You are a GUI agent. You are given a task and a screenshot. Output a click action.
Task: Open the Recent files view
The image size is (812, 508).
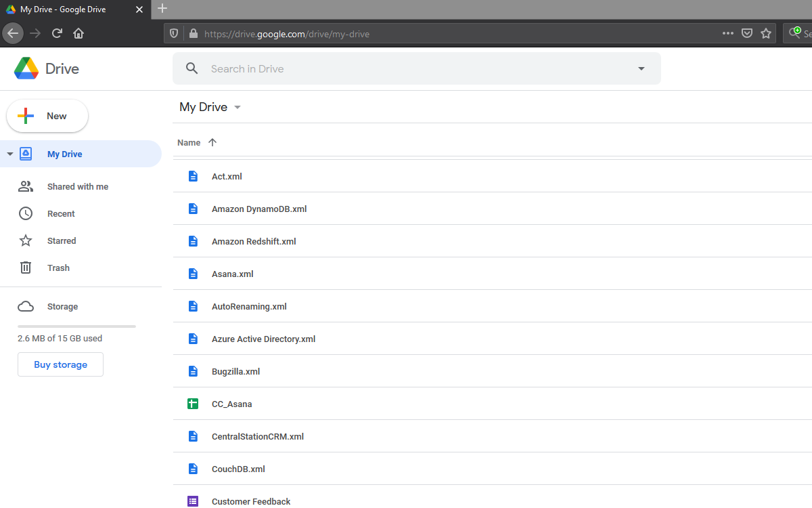[x=61, y=214]
